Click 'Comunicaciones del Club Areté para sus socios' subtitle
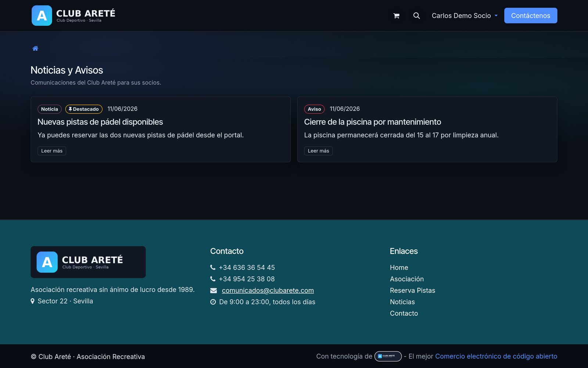The width and height of the screenshot is (588, 368). [x=96, y=82]
